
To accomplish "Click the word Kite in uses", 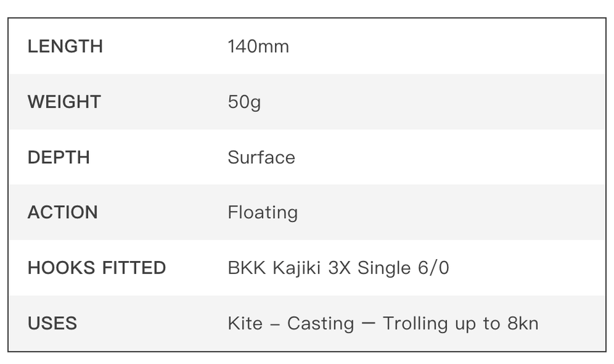I will coord(245,324).
